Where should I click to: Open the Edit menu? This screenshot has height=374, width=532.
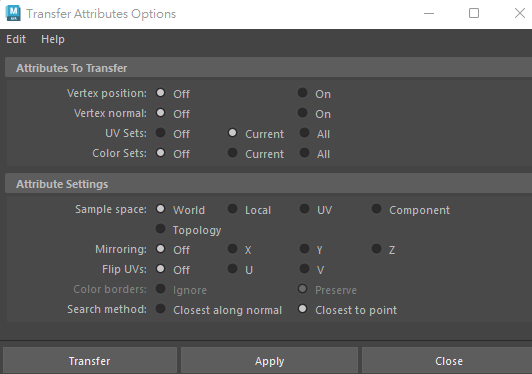(16, 39)
